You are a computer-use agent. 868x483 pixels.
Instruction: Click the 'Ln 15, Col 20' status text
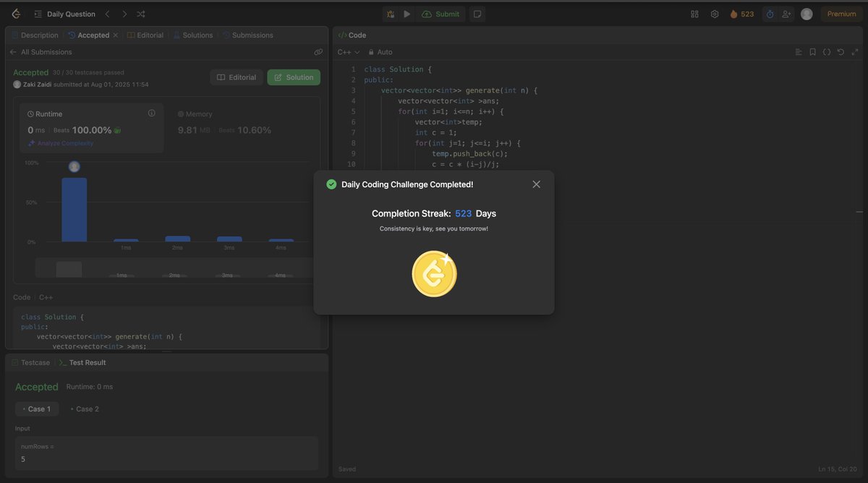[838, 469]
